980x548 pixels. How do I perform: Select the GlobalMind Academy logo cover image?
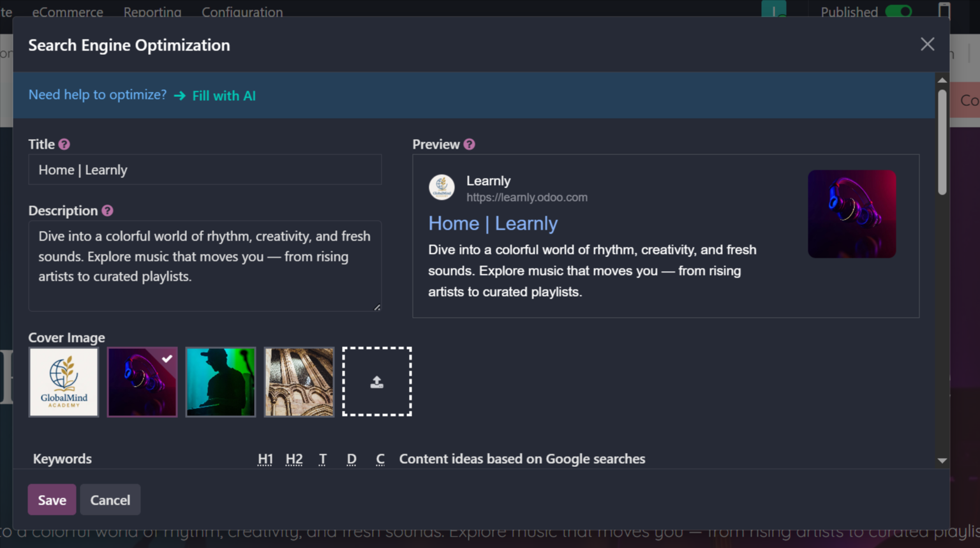pos(64,382)
